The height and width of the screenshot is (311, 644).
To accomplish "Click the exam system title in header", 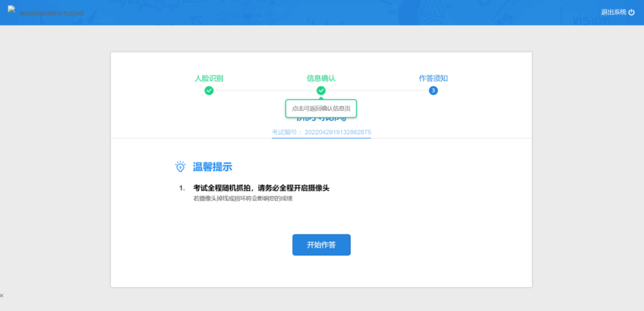I will coord(51,13).
